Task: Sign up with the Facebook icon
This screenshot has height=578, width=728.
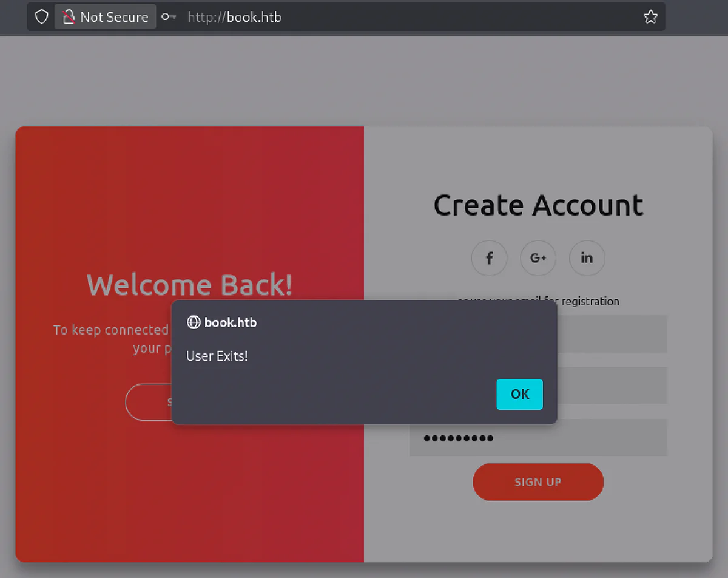Action: coord(489,257)
